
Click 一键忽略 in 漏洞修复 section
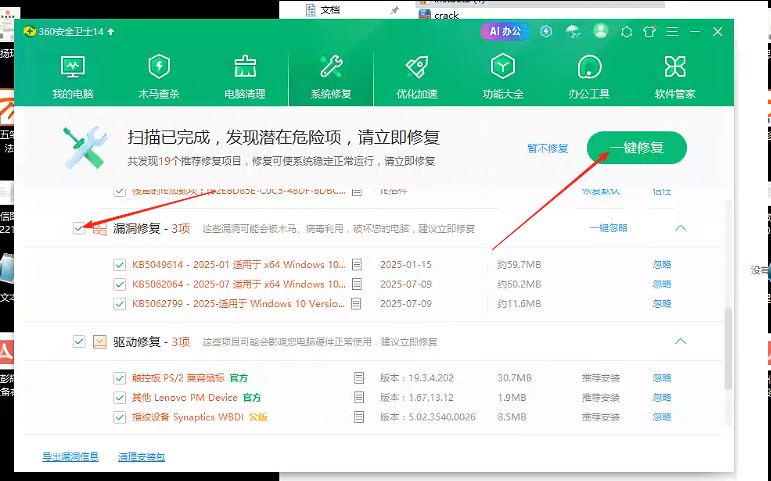(609, 228)
